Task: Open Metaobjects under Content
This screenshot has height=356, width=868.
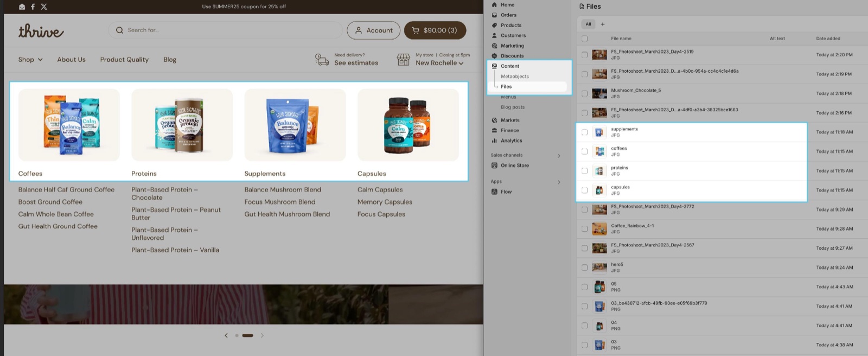Action: coord(515,77)
